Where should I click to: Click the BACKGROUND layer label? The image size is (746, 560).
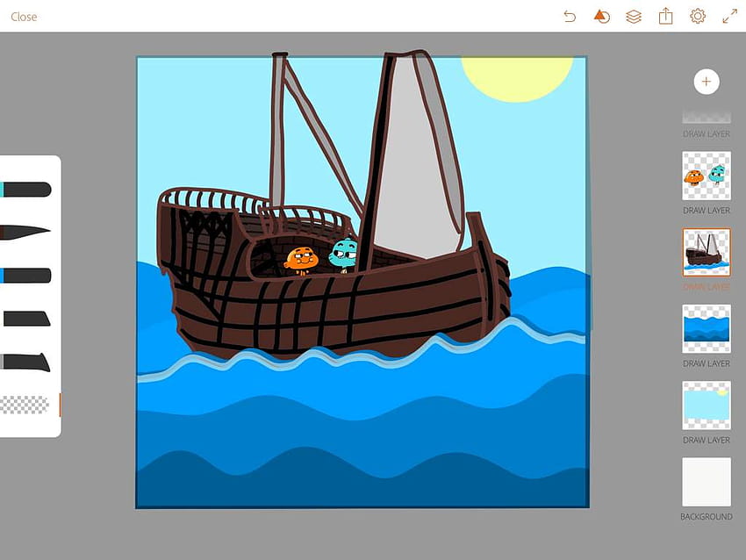[706, 517]
